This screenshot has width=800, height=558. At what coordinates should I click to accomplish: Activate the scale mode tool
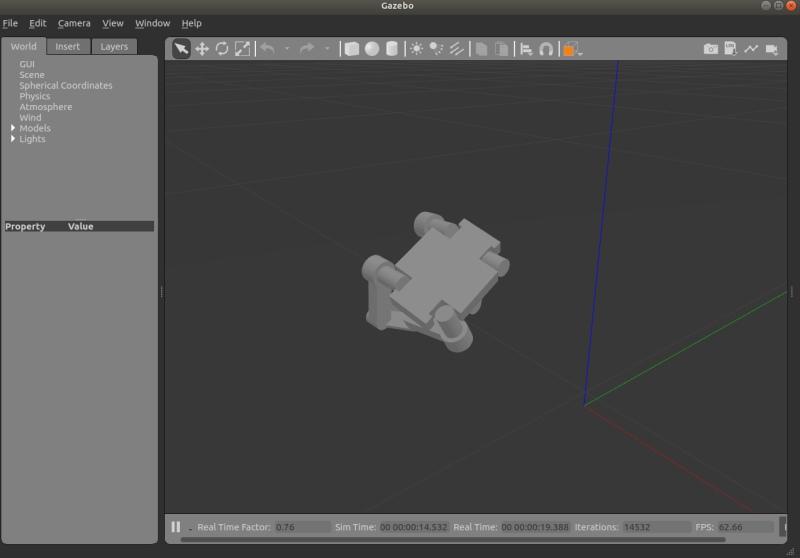[x=242, y=49]
